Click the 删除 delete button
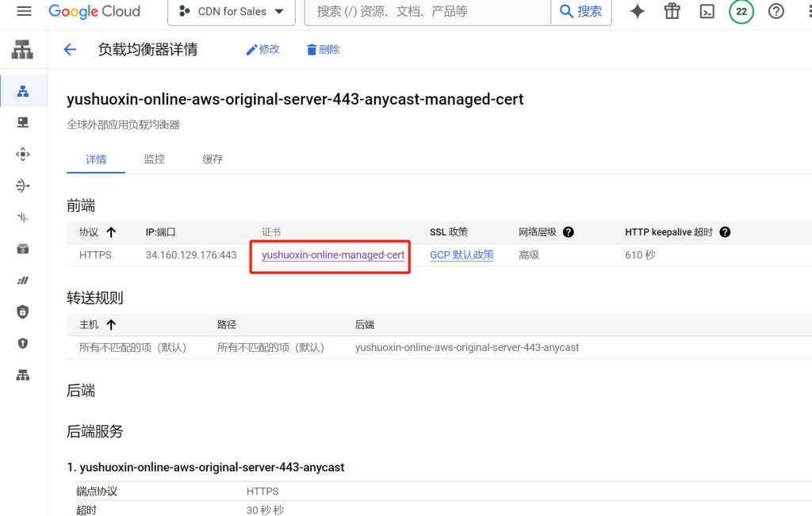812x516 pixels. 323,49
